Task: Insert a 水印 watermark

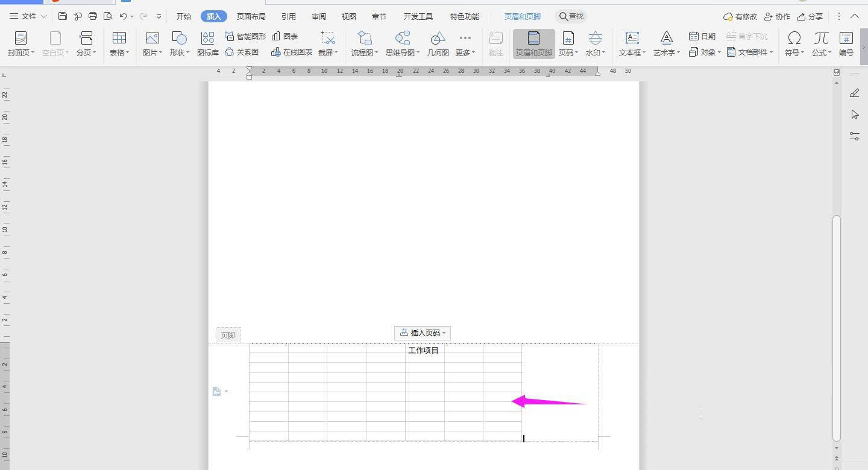Action: [594, 42]
